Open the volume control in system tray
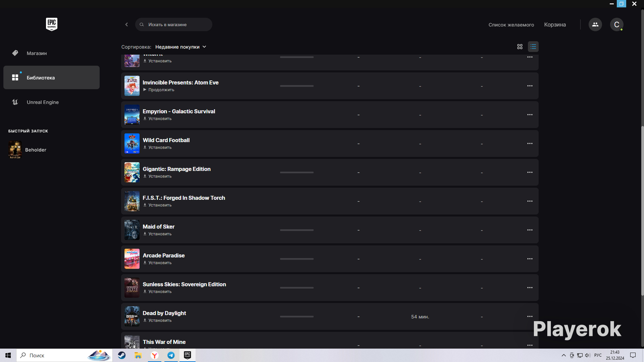 [x=587, y=355]
